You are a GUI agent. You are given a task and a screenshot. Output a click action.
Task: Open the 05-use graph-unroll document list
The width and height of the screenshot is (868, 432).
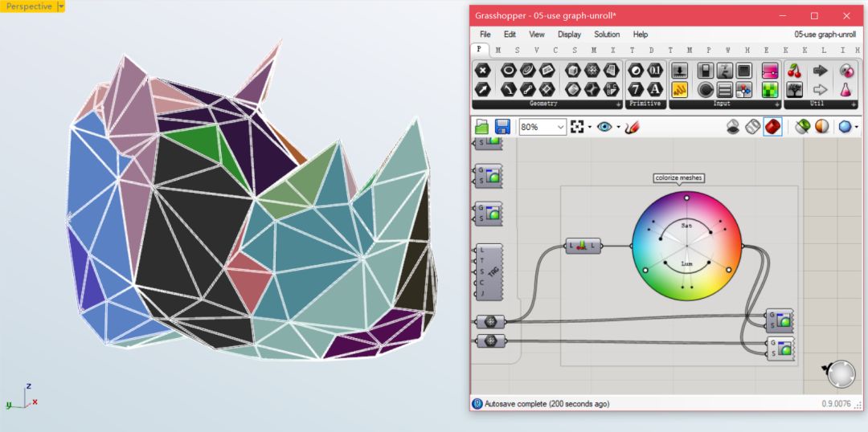coord(825,35)
